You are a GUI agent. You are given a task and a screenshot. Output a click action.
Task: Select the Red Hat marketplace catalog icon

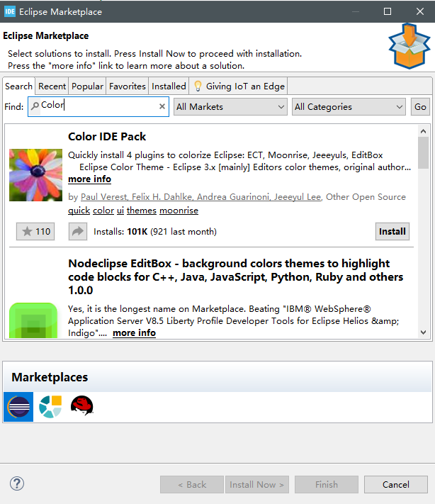(x=82, y=405)
